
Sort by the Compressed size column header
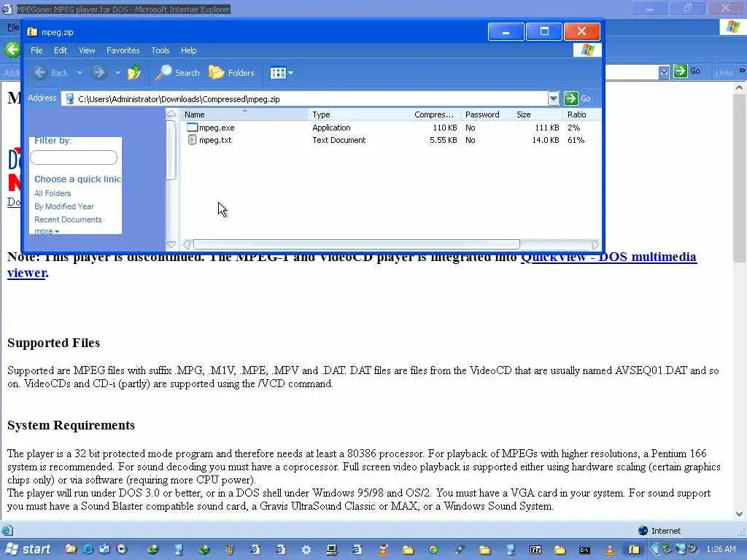click(435, 114)
